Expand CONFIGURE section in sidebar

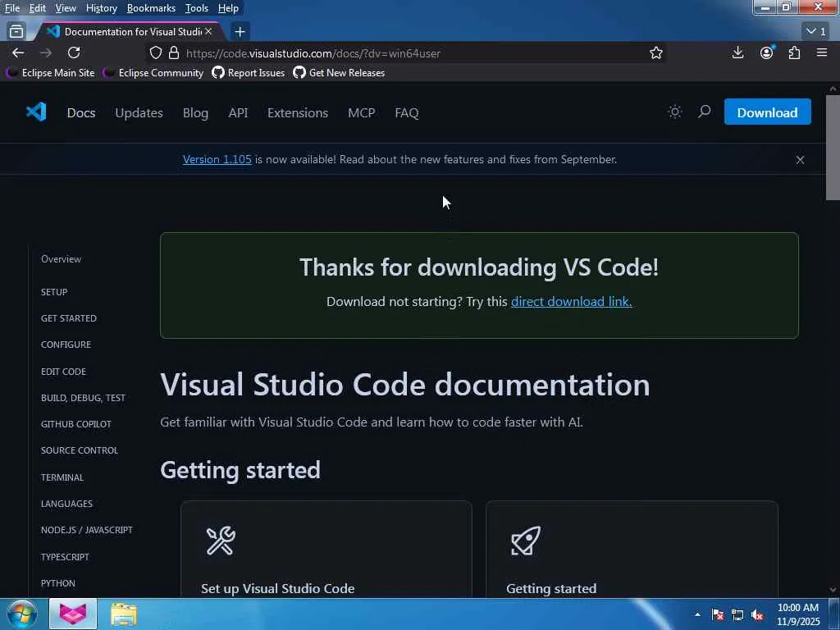[66, 345]
